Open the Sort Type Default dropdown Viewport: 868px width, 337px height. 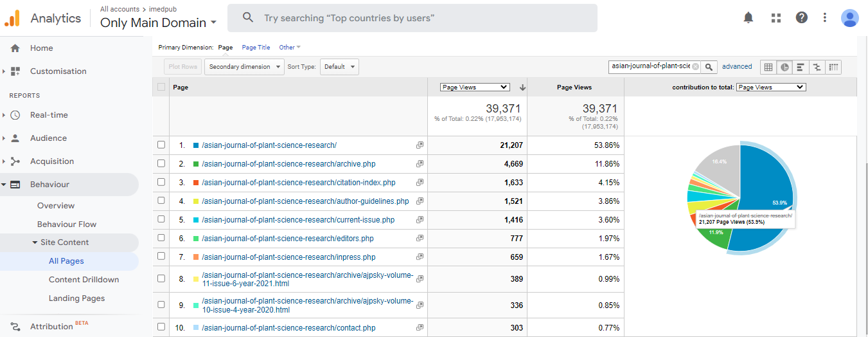[x=339, y=67]
